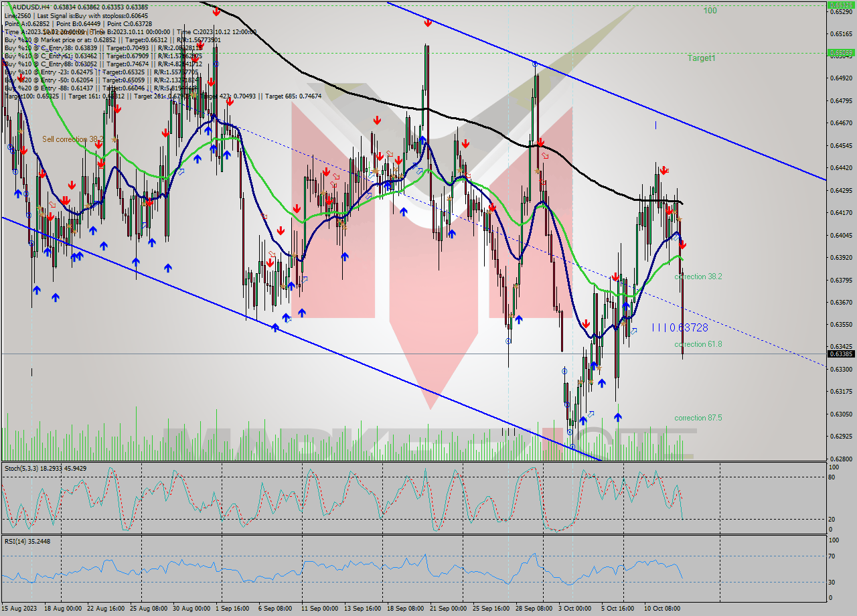This screenshot has height=616, width=857.
Task: Click price axis value 0.63175
Action: pos(841,392)
